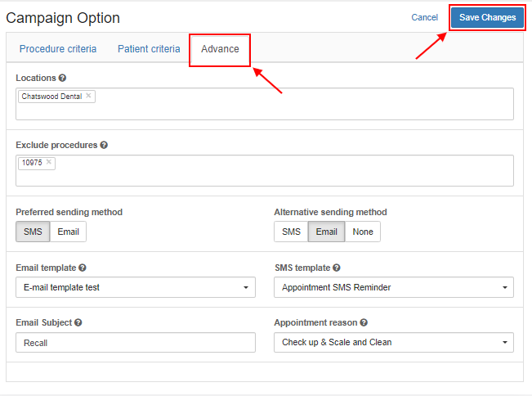
Task: Focus the Email Subject input field
Action: [x=136, y=343]
